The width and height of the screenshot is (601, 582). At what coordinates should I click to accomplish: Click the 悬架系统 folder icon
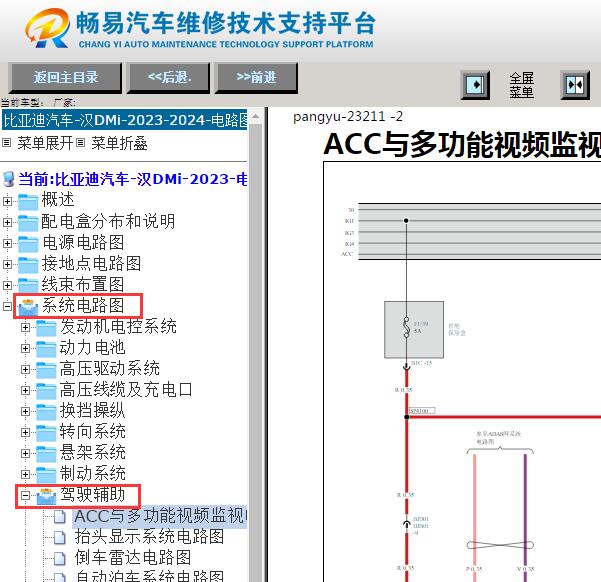46,454
